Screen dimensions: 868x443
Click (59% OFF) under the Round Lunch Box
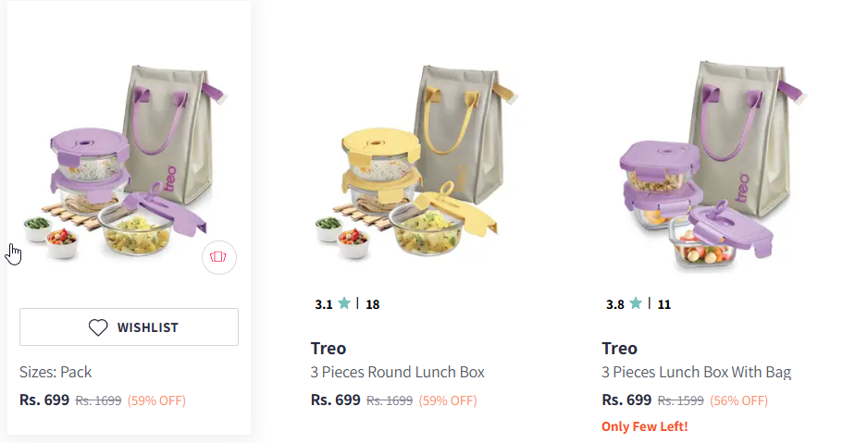pyautogui.click(x=448, y=400)
